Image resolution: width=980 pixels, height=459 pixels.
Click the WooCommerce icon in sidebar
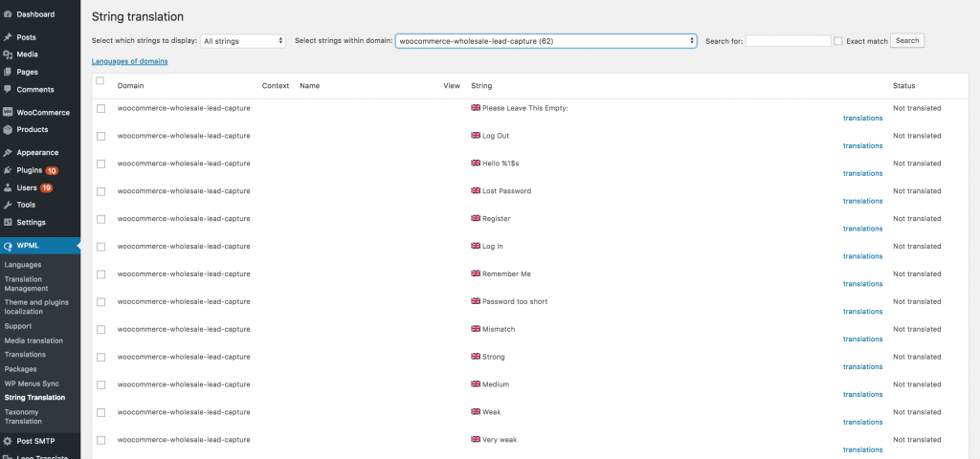tap(8, 112)
